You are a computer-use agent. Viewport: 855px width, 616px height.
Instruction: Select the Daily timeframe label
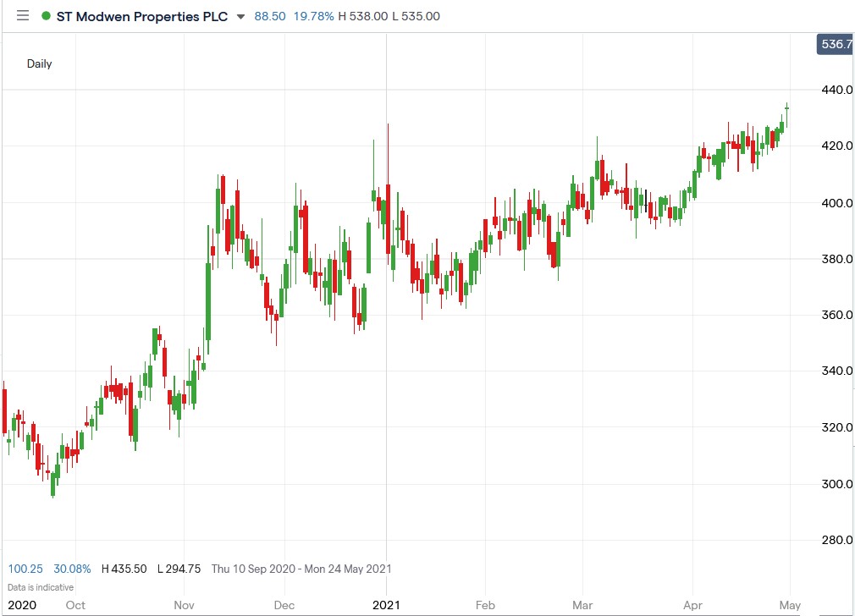[x=39, y=63]
